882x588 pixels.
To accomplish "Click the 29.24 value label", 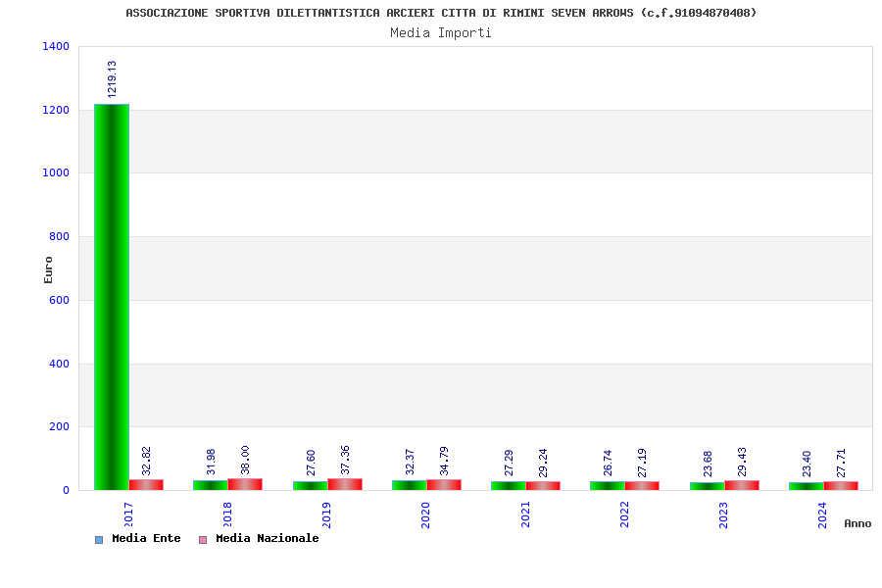I will point(543,463).
